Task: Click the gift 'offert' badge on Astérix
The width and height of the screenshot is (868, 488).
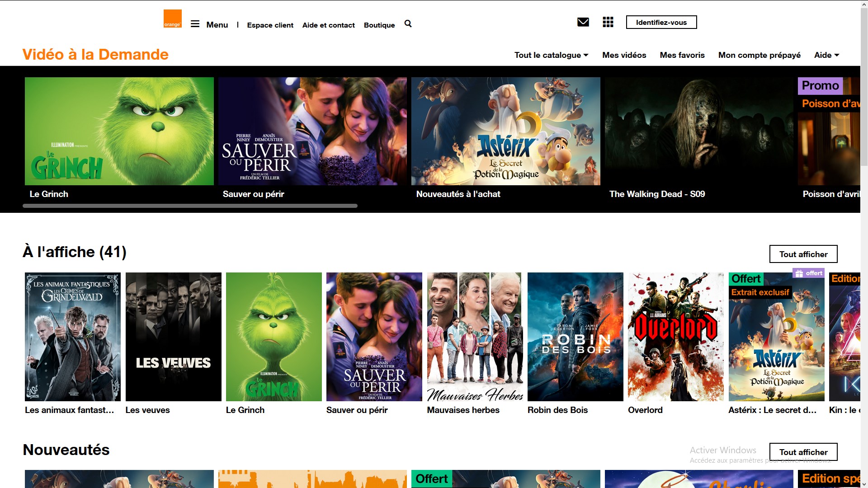Action: pyautogui.click(x=809, y=273)
